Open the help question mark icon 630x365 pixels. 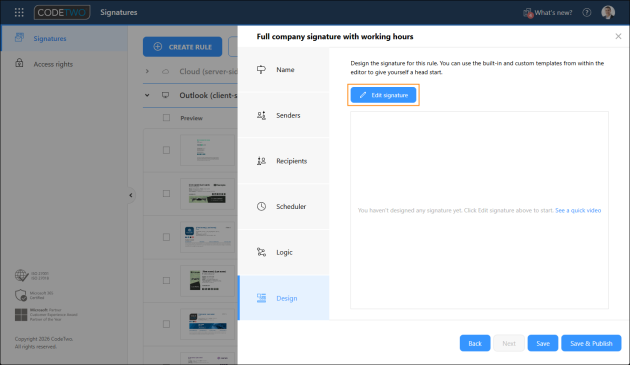pos(587,13)
